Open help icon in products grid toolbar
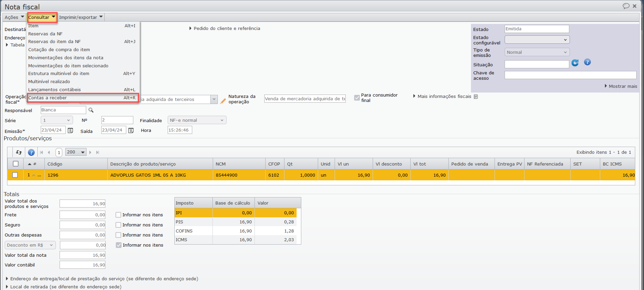Viewport: 644px width, 290px height. click(31, 152)
